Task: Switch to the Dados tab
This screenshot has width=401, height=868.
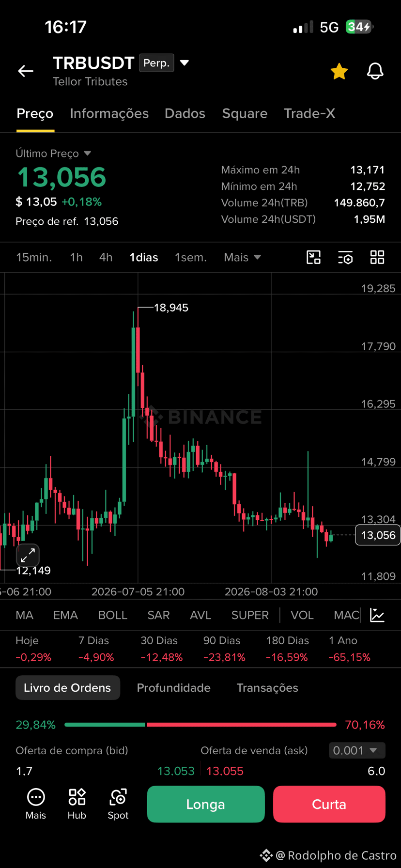Action: pyautogui.click(x=185, y=113)
